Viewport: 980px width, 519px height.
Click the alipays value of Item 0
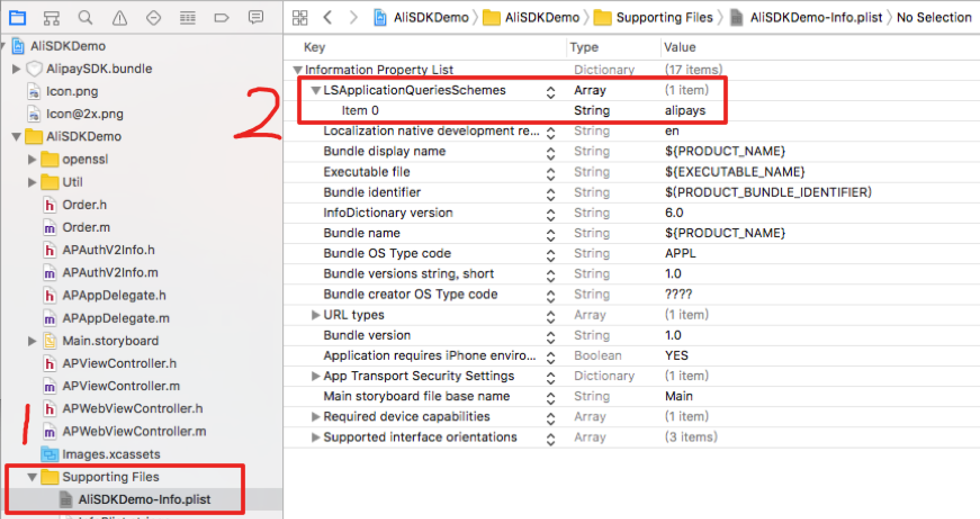(x=685, y=111)
